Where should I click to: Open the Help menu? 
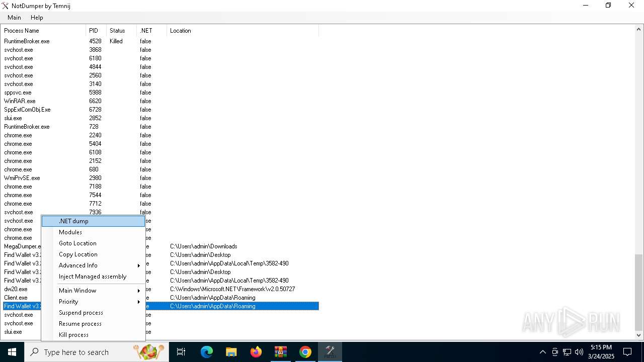37,17
